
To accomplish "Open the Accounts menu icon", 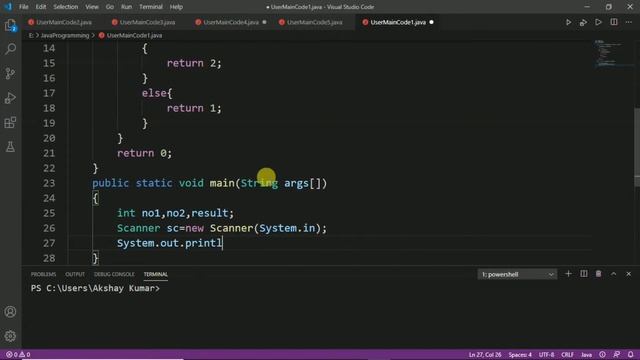I will click(11, 312).
